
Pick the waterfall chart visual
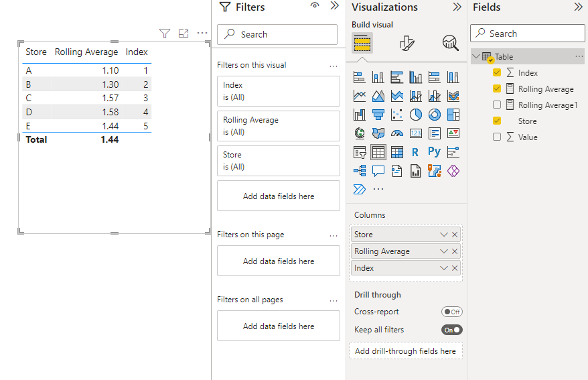tap(359, 115)
